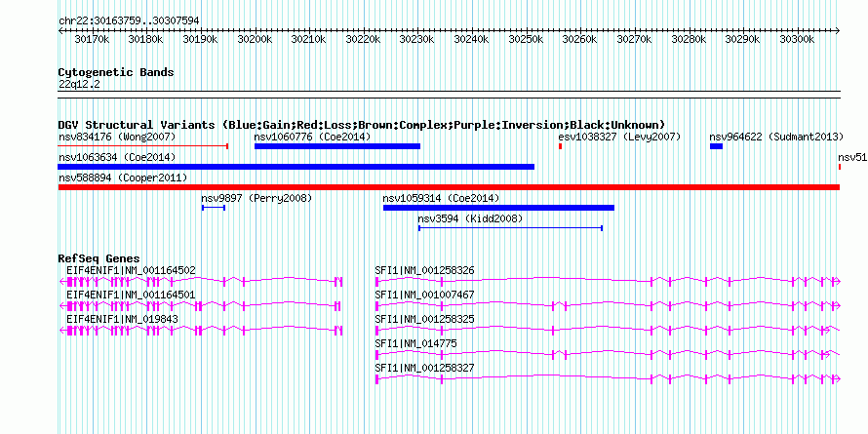
Task: Open the RefSeq Genes track title
Action: click(99, 258)
